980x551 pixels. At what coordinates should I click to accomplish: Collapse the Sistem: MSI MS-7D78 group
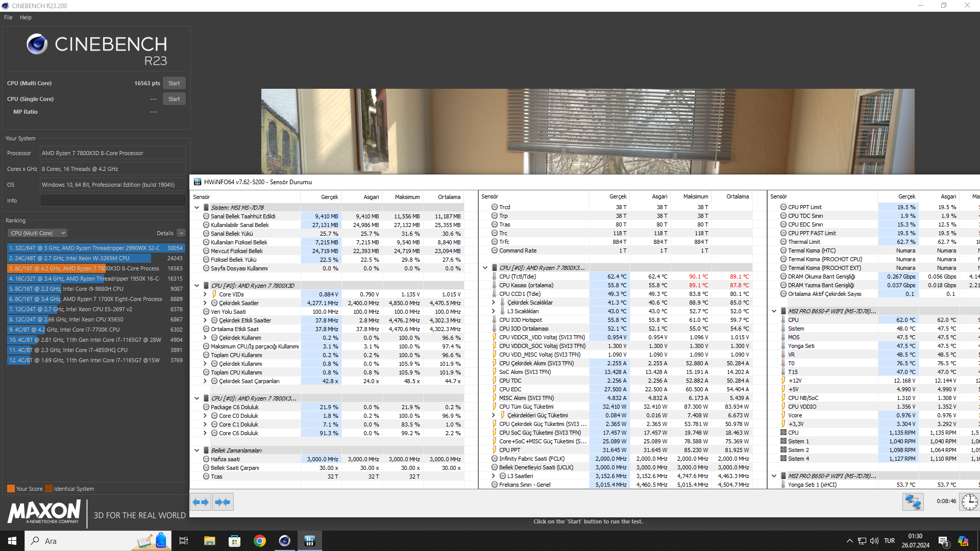[197, 208]
